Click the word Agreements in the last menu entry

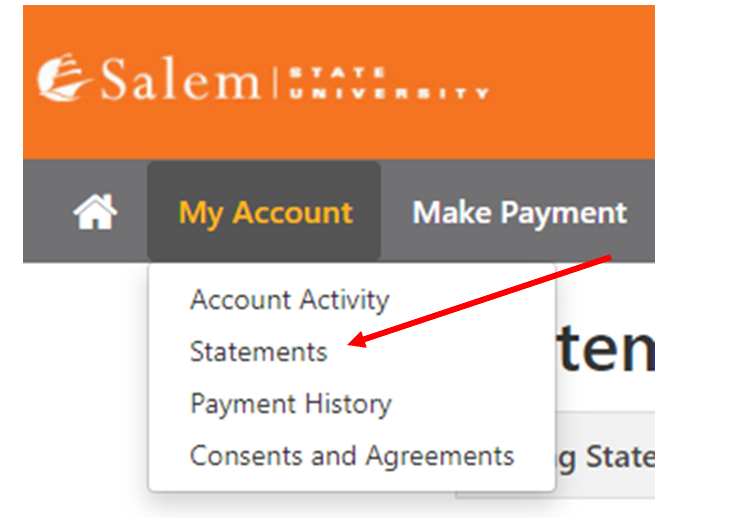440,457
